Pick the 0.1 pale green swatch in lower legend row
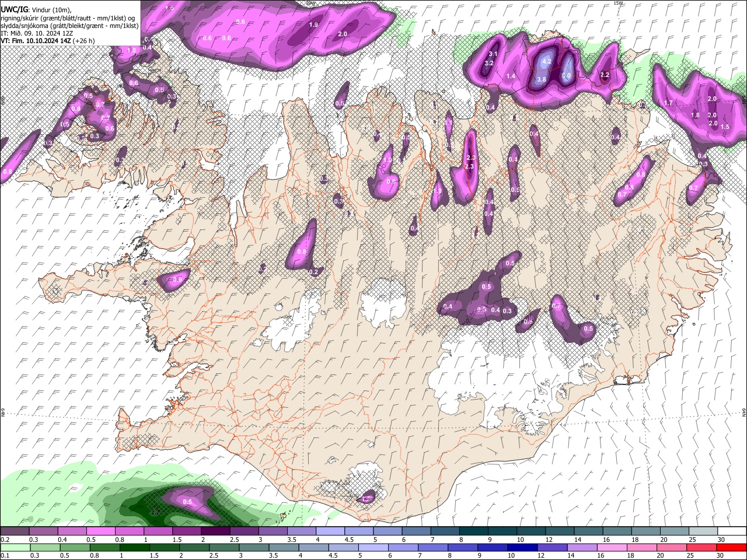The width and height of the screenshot is (747, 560). [15, 547]
